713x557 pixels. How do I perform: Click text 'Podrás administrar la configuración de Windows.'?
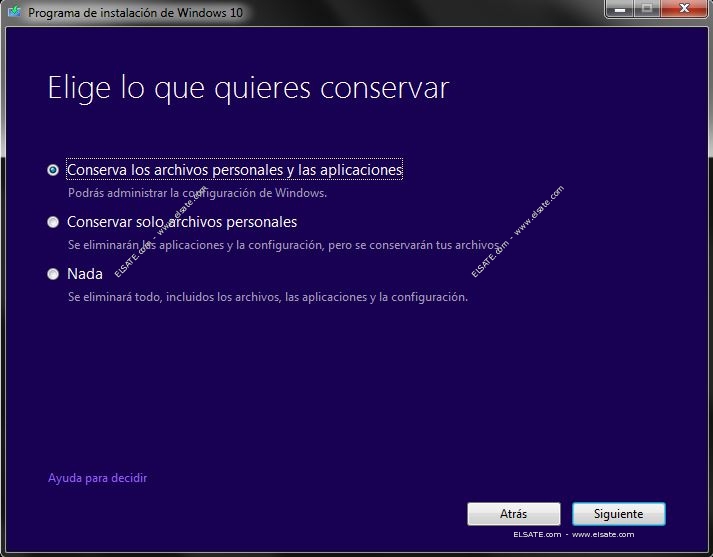(197, 193)
